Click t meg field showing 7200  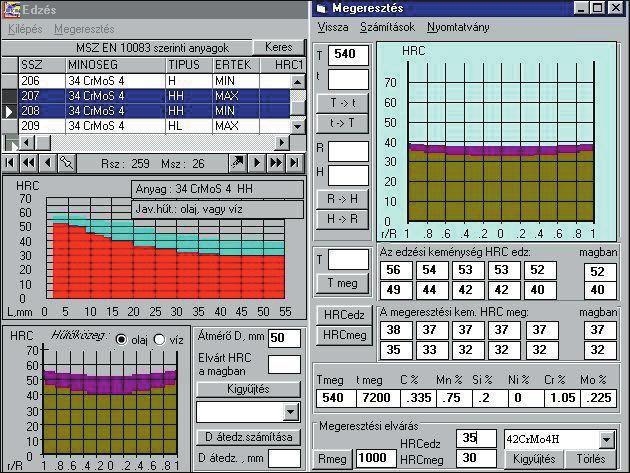(378, 398)
